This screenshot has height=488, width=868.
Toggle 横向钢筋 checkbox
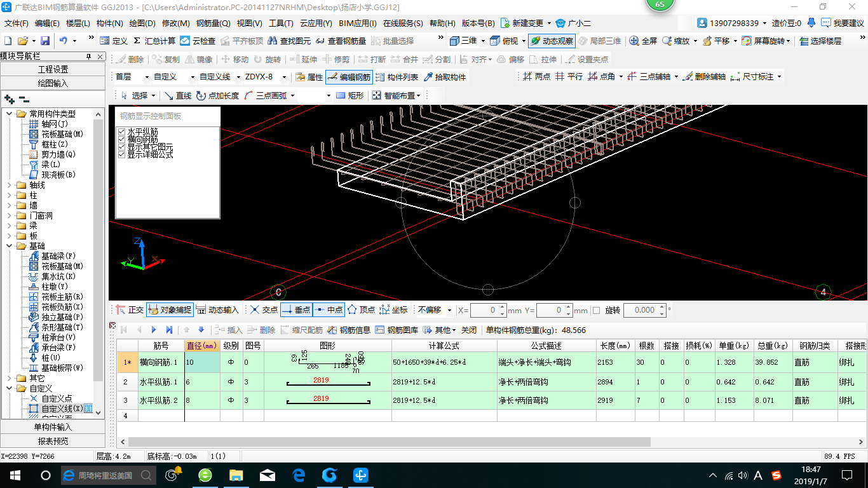tap(121, 139)
